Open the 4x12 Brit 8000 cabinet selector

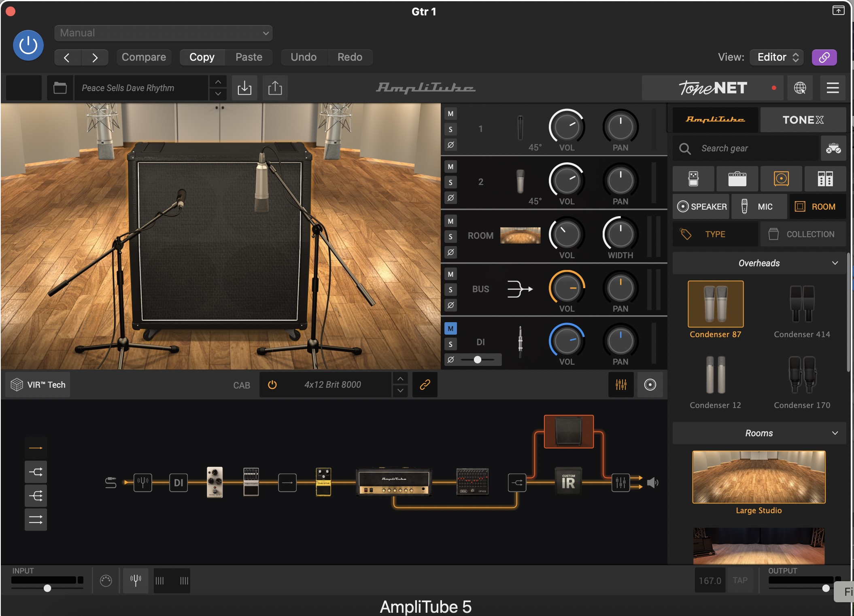click(333, 384)
